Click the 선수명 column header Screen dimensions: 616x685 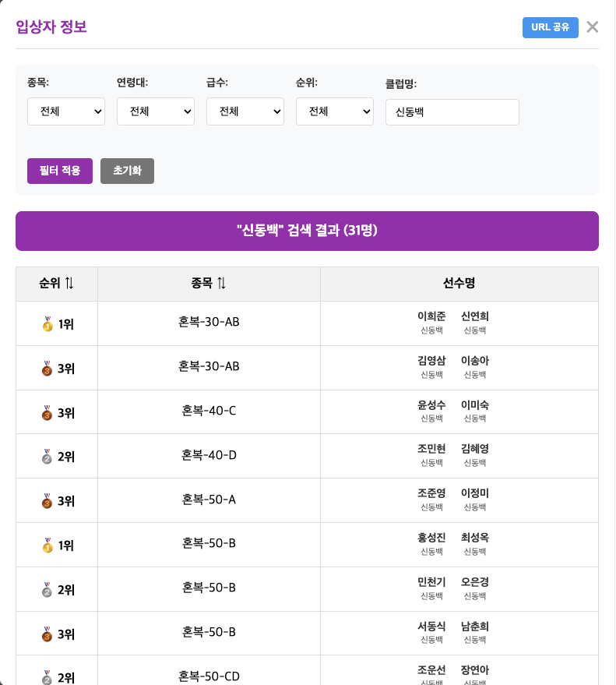(x=459, y=284)
